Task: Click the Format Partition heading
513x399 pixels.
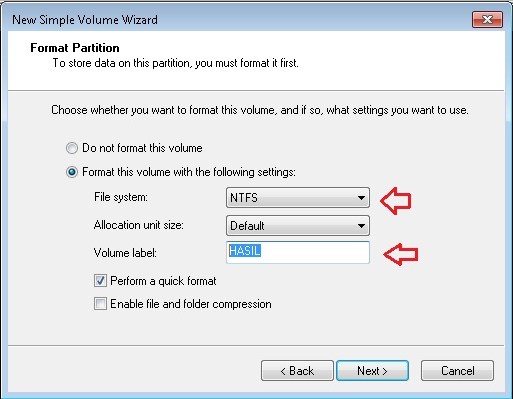Action: click(x=75, y=48)
